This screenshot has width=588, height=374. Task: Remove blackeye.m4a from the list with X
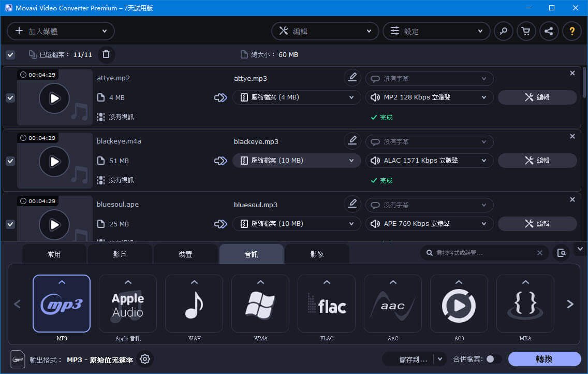click(x=572, y=136)
